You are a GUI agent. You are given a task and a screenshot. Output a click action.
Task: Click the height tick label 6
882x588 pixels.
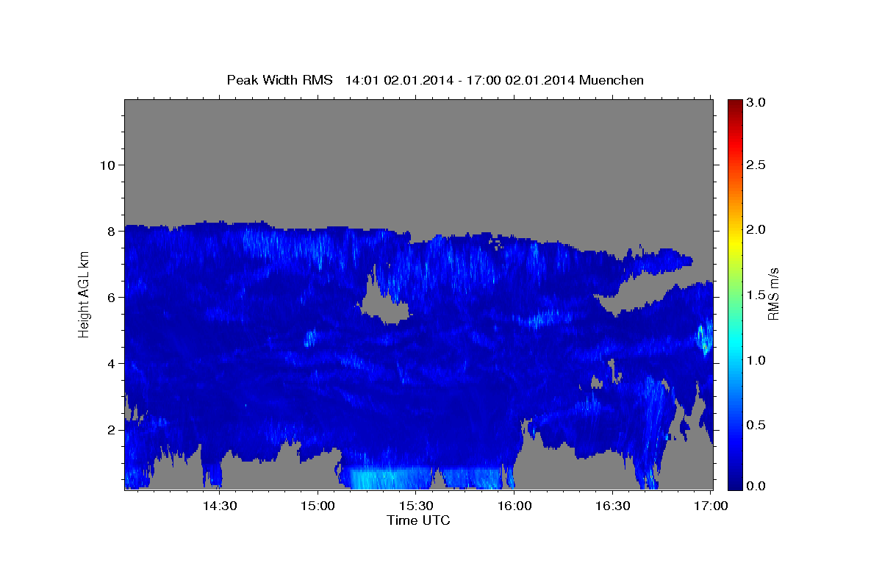(x=111, y=297)
